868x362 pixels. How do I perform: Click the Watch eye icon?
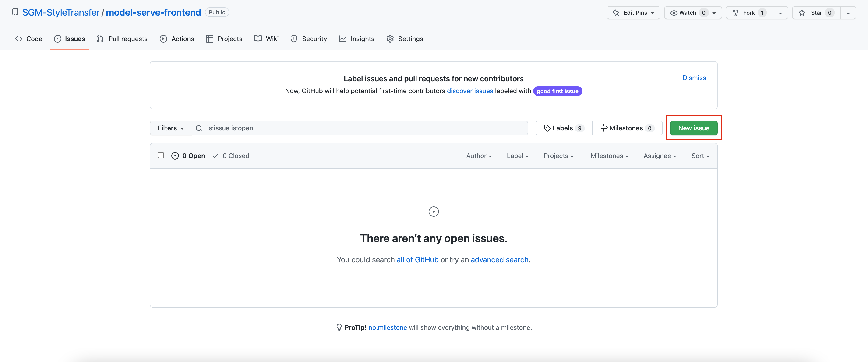pos(674,13)
